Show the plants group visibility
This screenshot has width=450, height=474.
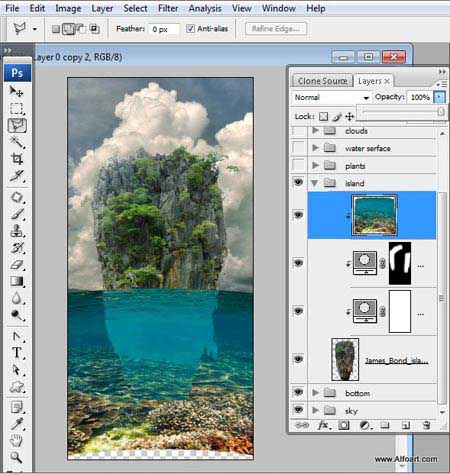pyautogui.click(x=298, y=165)
